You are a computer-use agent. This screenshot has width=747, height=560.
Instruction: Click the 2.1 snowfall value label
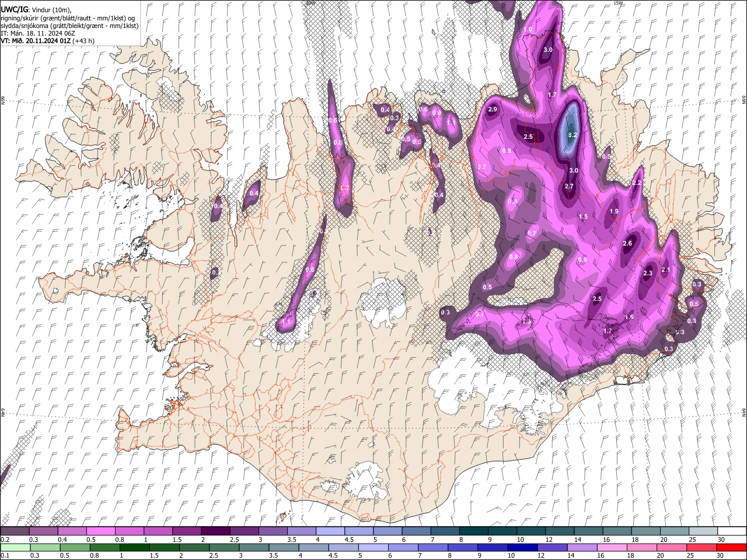[x=666, y=269]
